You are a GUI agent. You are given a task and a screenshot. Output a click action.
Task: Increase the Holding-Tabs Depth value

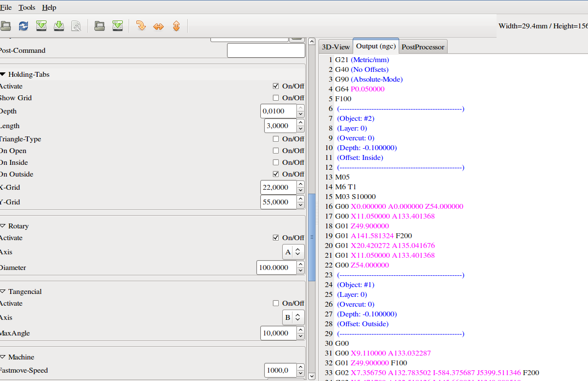pos(301,108)
